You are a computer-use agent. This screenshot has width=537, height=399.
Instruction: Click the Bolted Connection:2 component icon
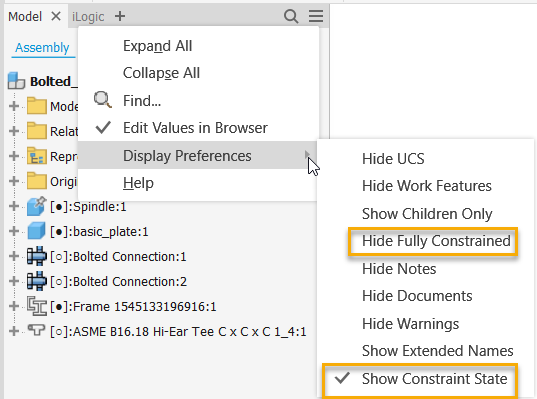click(36, 281)
